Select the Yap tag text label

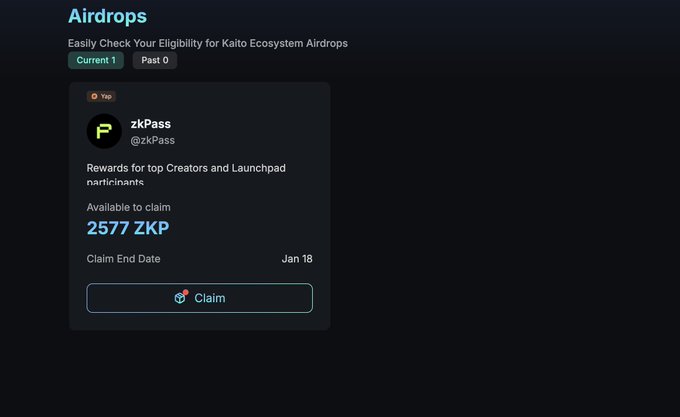pyautogui.click(x=107, y=97)
